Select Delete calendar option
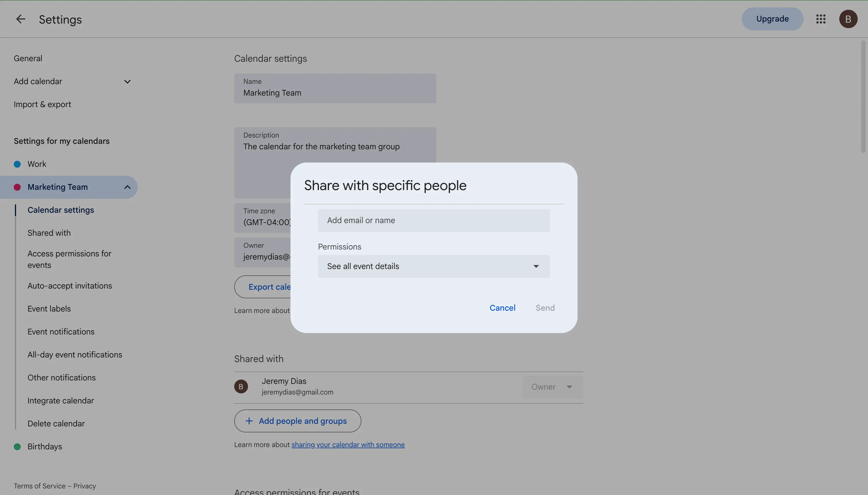The height and width of the screenshot is (495, 868). (56, 424)
